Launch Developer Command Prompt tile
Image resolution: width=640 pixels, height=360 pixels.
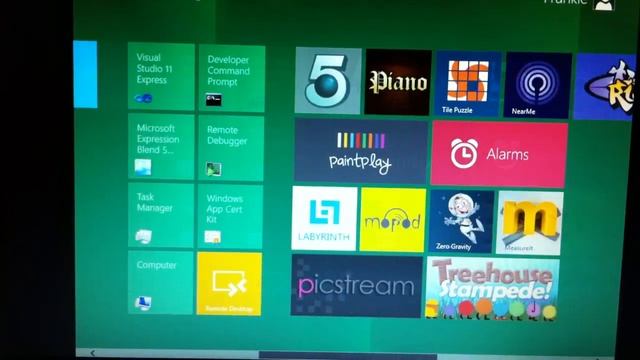click(232, 78)
